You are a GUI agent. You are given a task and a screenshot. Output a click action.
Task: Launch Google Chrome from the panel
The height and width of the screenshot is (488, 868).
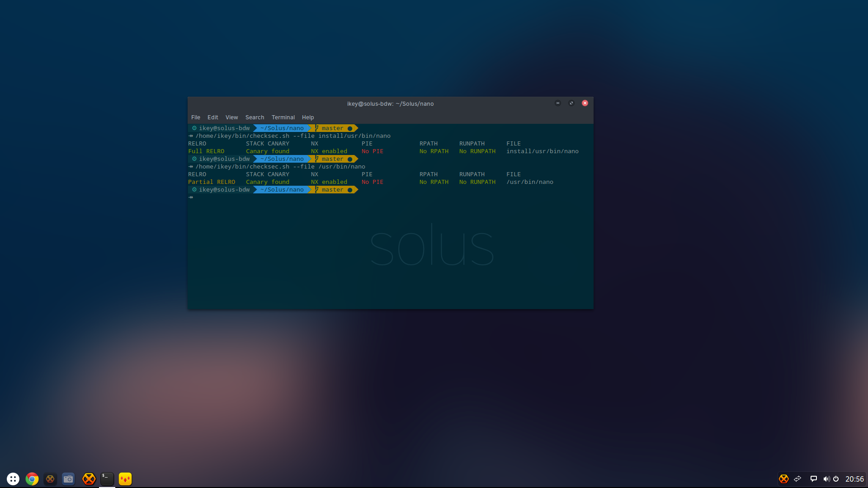coord(32,479)
